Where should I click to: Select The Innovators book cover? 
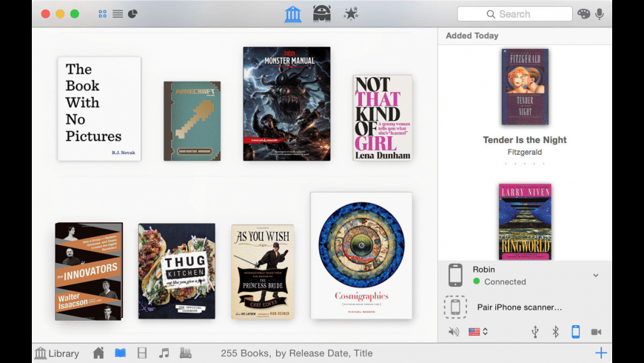89,271
